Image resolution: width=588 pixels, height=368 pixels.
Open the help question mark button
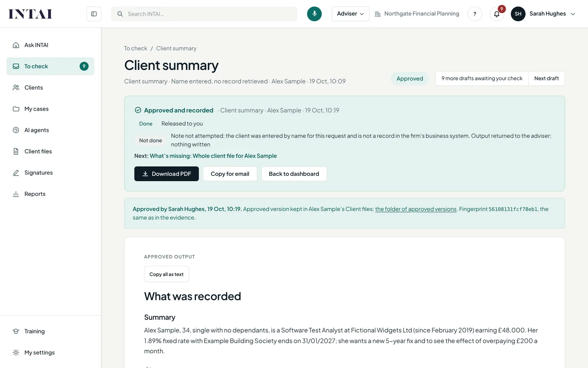(475, 14)
